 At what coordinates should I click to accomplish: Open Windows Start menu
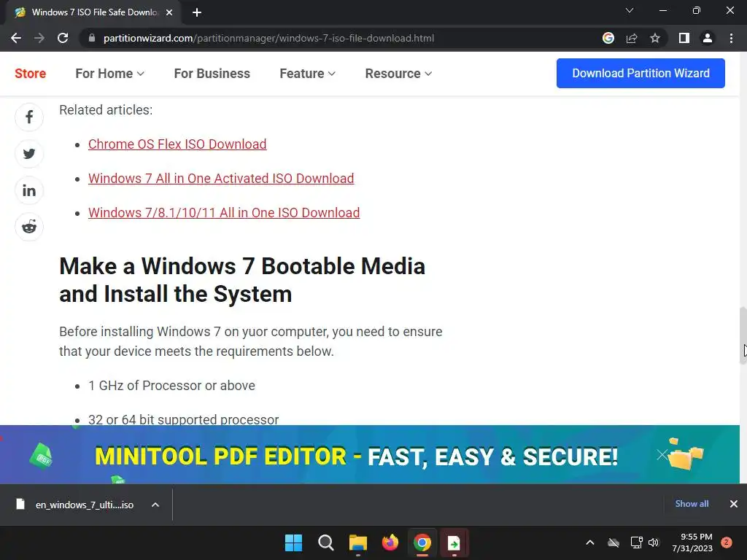[293, 542]
